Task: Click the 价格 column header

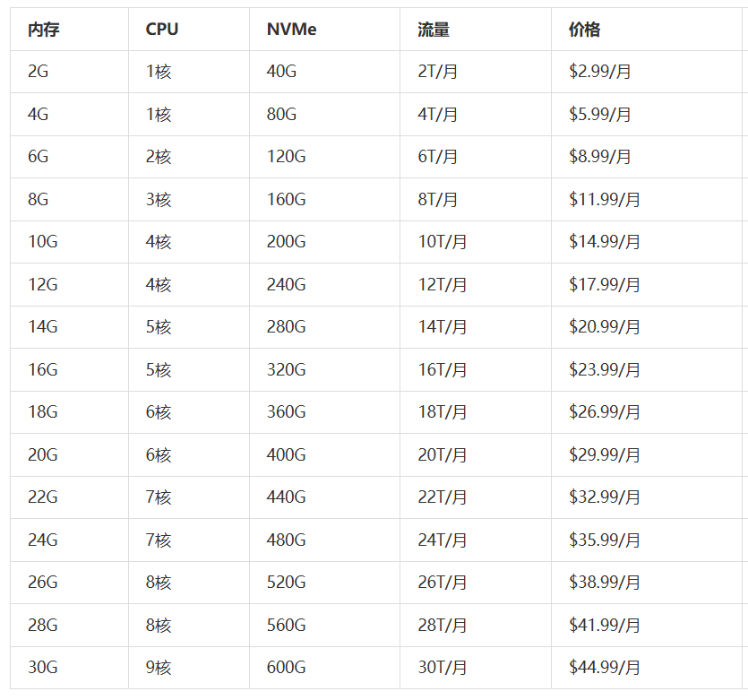Action: point(585,30)
